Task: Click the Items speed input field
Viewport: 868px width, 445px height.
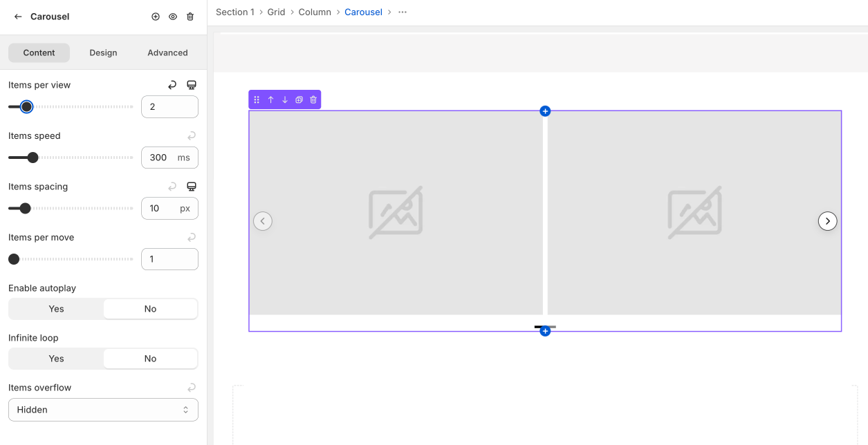Action: [159, 158]
